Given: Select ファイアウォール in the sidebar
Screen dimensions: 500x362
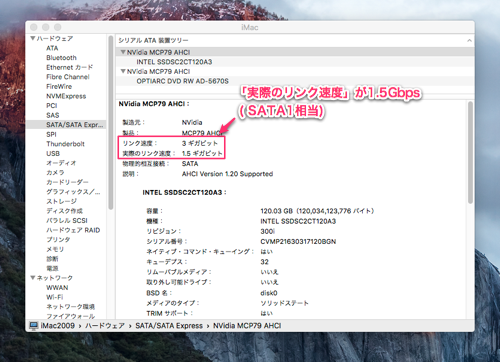Looking at the screenshot, I should point(70,316).
